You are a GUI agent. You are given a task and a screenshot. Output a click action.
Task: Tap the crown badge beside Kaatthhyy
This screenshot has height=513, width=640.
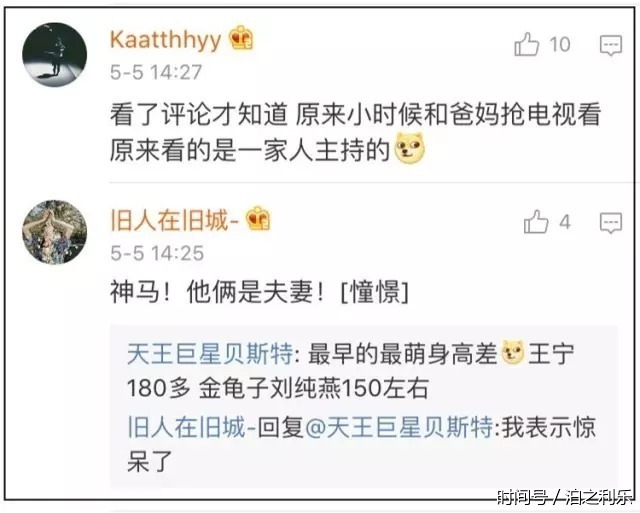241,38
